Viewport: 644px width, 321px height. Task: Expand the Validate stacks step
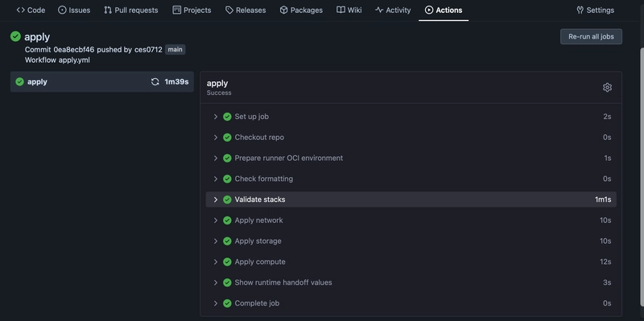[x=411, y=200]
